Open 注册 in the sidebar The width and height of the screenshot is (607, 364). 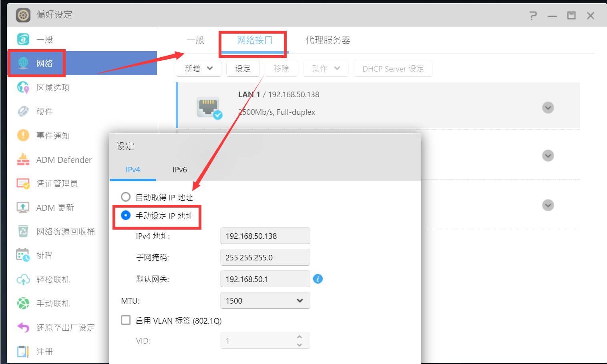coord(44,352)
